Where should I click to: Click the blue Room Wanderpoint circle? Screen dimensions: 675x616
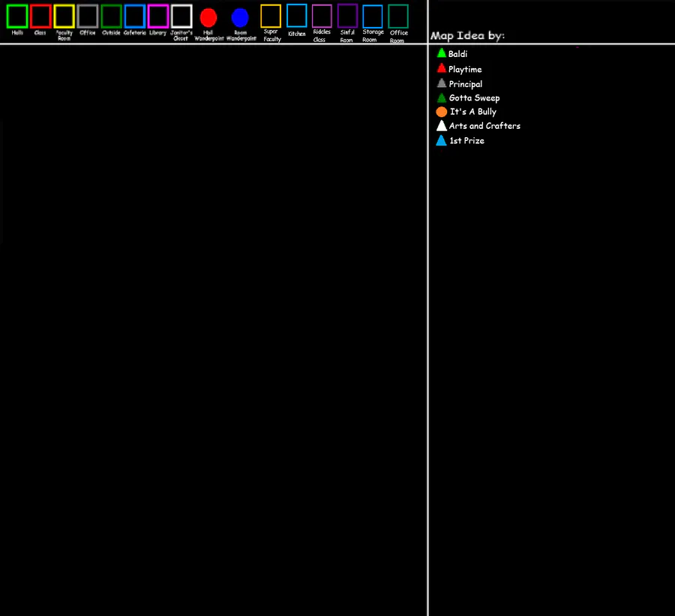coord(240,18)
